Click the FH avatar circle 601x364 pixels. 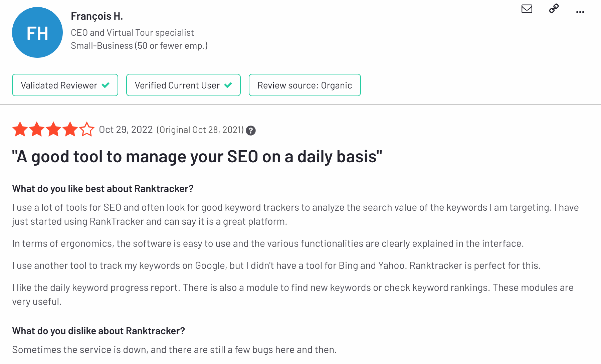click(37, 32)
